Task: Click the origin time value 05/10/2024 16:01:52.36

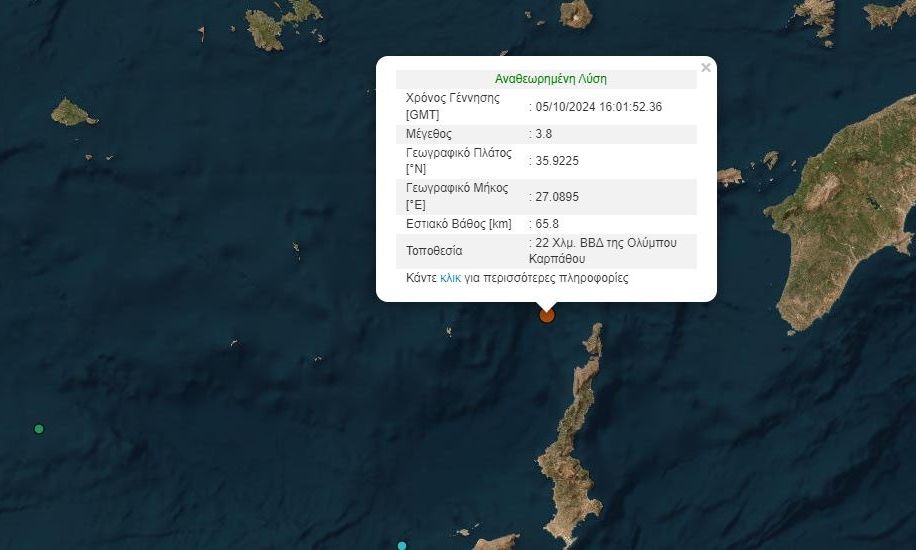Action: 599,107
